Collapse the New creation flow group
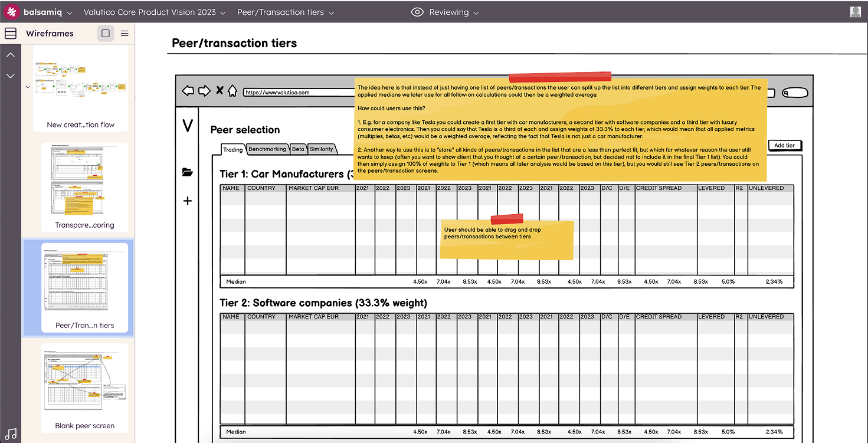This screenshot has width=868, height=443. [x=28, y=87]
